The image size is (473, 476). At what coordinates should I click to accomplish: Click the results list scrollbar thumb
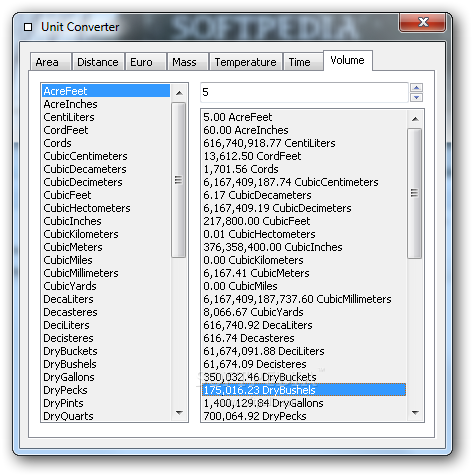(x=415, y=193)
